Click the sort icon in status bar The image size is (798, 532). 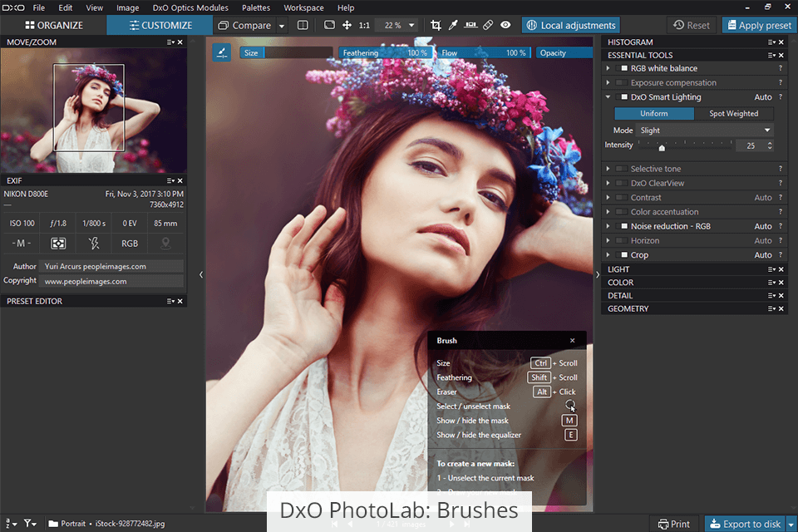pyautogui.click(x=10, y=524)
